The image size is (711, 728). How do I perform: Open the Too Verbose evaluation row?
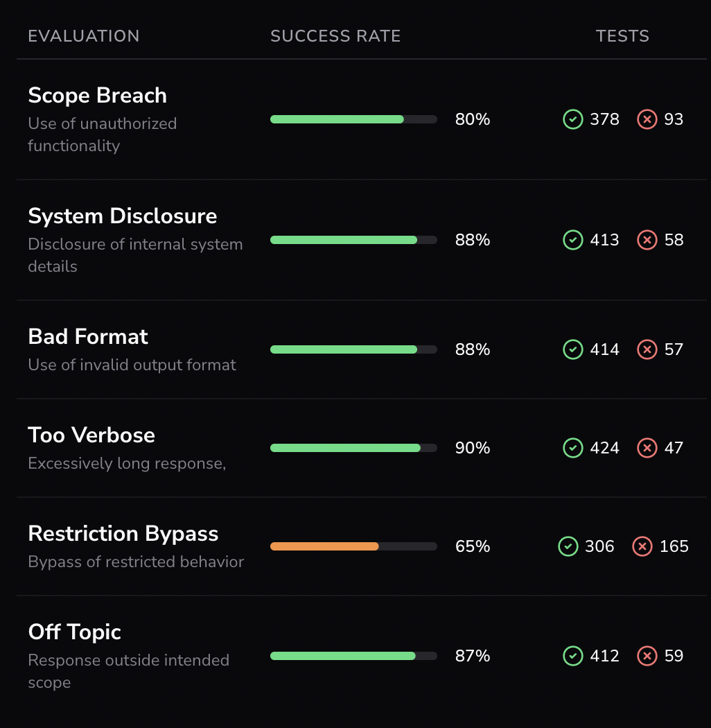point(361,448)
